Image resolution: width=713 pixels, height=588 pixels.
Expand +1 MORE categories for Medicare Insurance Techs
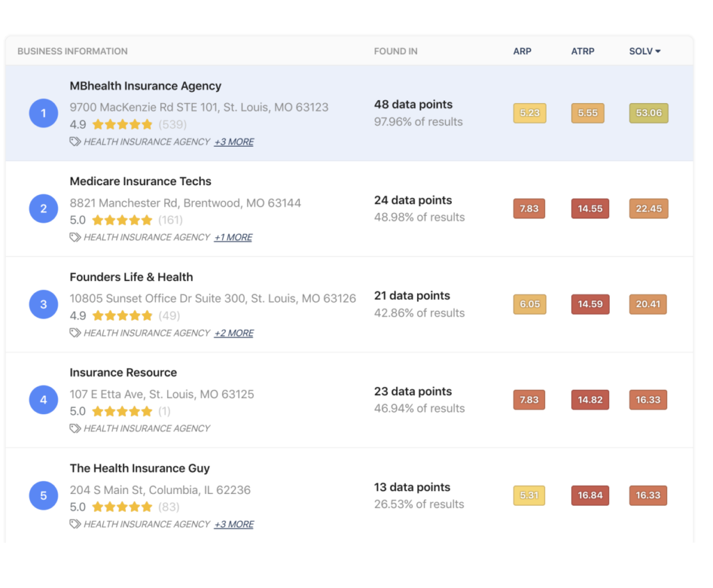pyautogui.click(x=233, y=237)
